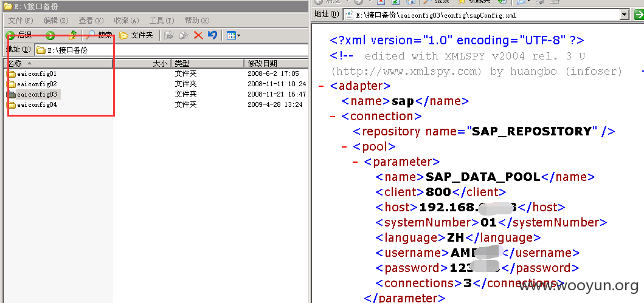644x303 pixels.
Task: Click the blue Undo arrow icon
Action: pos(212,35)
